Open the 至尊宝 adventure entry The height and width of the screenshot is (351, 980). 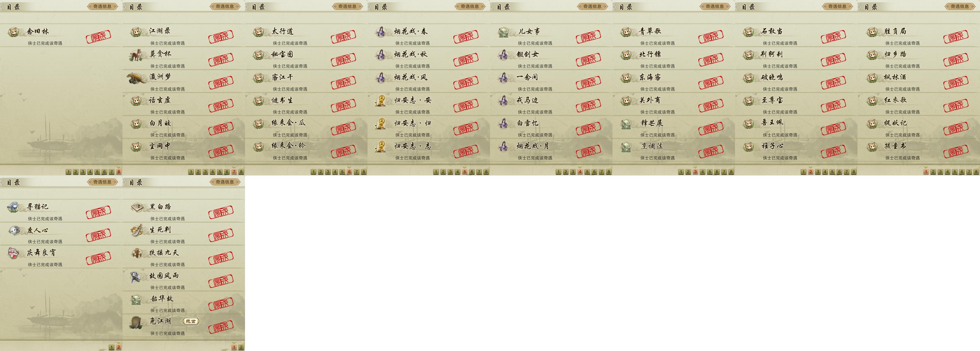[x=796, y=104]
